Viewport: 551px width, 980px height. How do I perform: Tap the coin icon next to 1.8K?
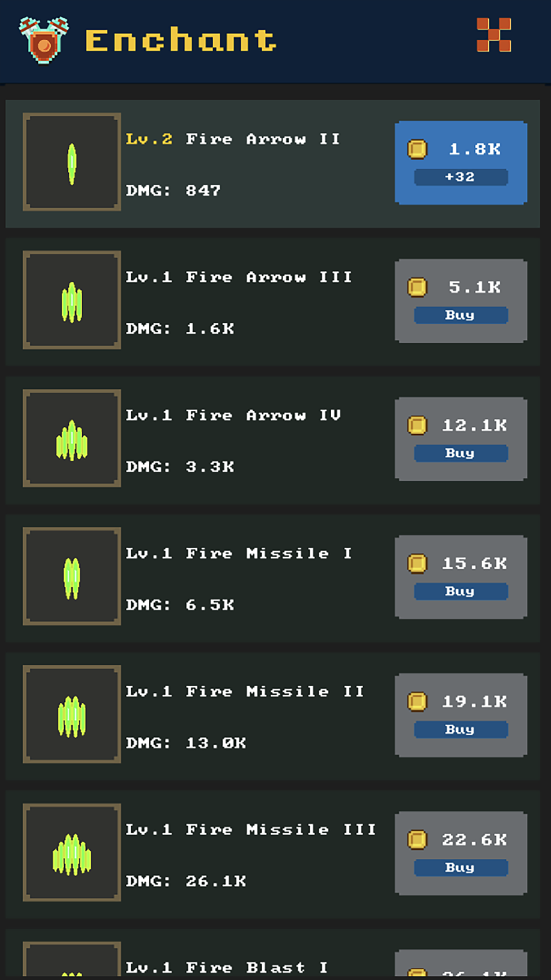(417, 149)
